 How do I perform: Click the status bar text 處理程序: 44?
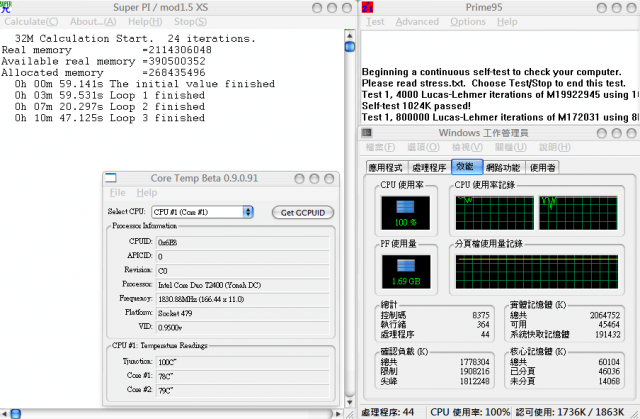click(x=388, y=412)
